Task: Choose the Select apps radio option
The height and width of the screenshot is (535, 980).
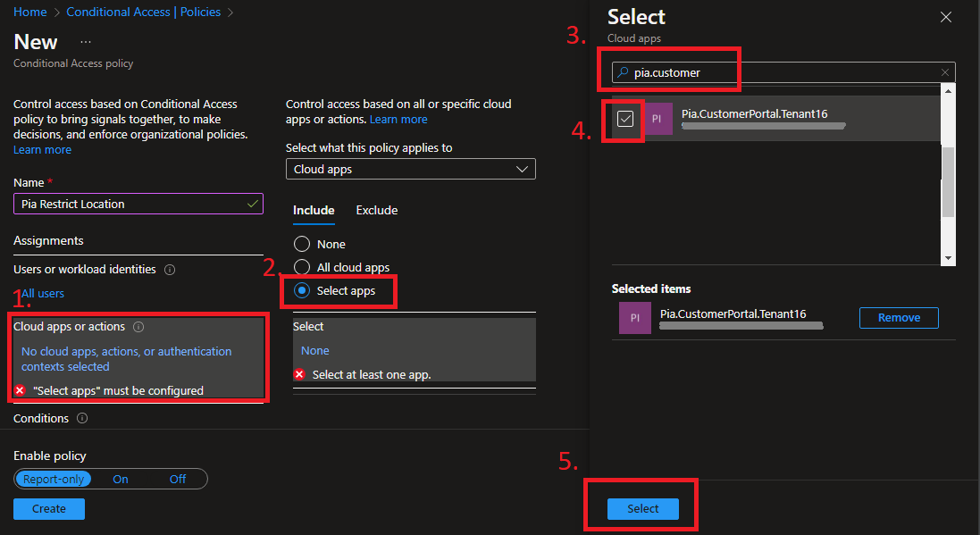Action: tap(302, 290)
